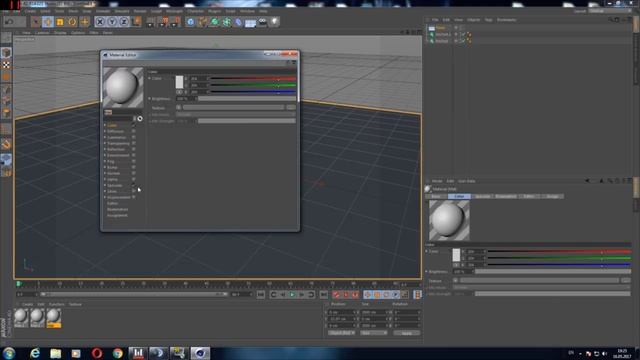Click the red Record Active Objects icon
640x360 pixels.
coord(336,294)
